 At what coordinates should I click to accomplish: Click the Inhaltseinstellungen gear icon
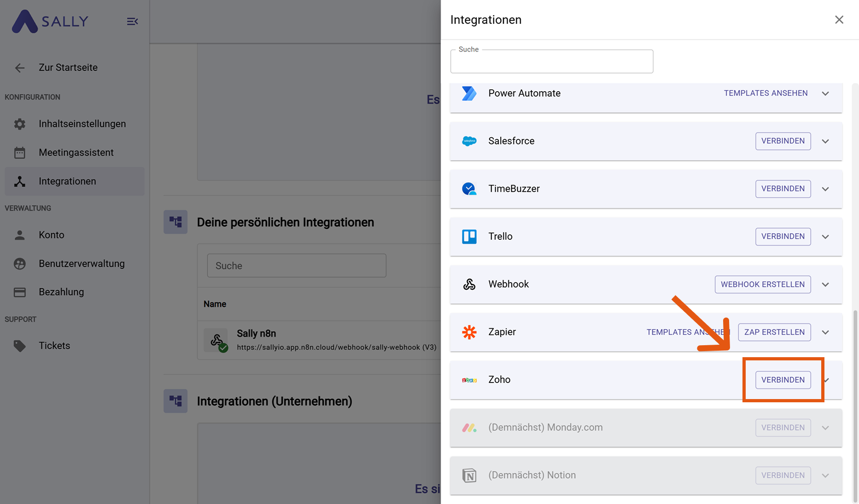19,124
